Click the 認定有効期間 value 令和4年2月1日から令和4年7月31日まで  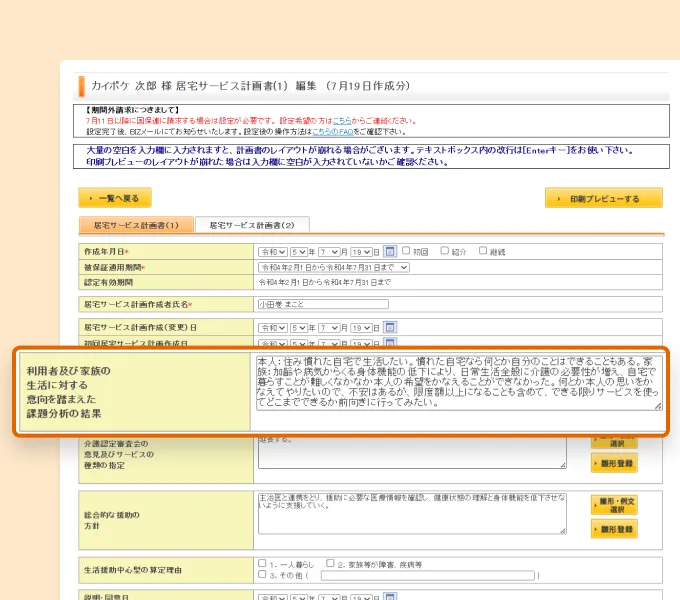click(325, 282)
